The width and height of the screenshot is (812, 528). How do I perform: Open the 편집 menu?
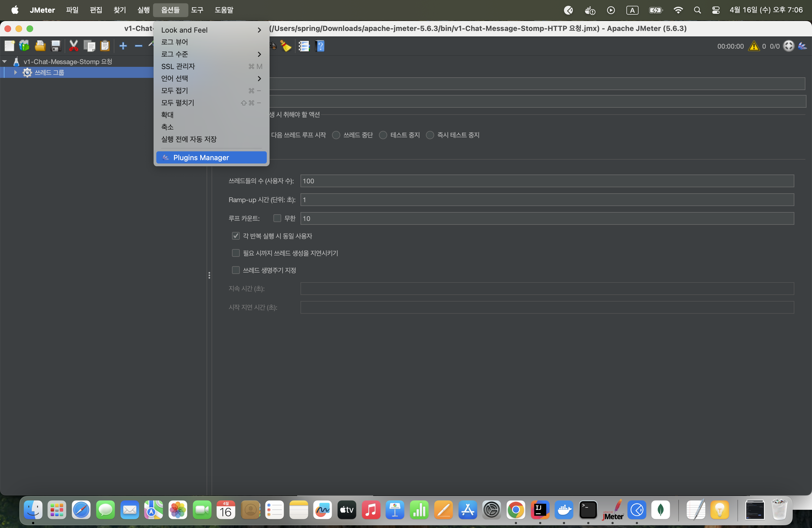[x=96, y=10]
